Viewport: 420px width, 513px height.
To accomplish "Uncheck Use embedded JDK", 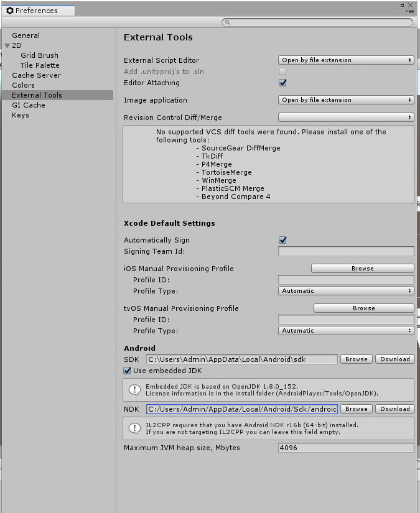I will click(x=128, y=371).
